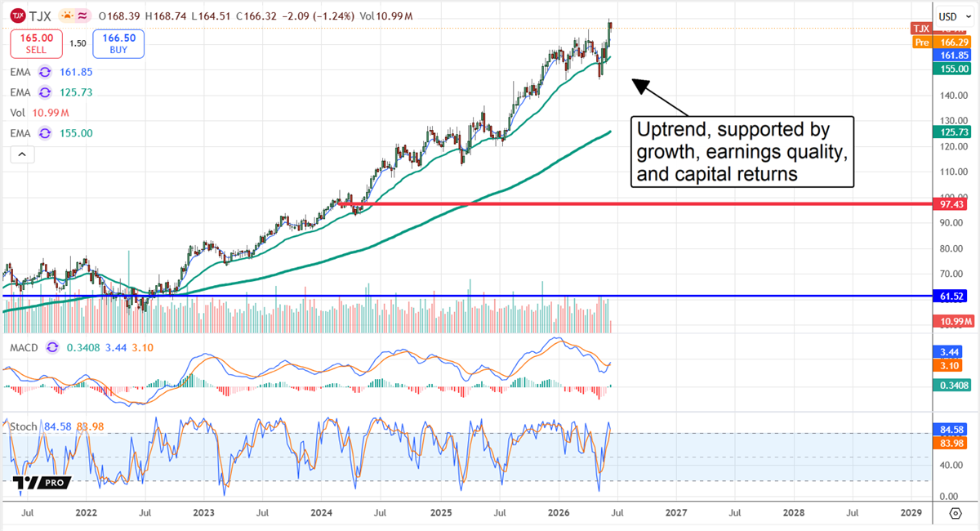Click the green 125.73 price axis label
Screen dimensions: 980x531
[954, 132]
